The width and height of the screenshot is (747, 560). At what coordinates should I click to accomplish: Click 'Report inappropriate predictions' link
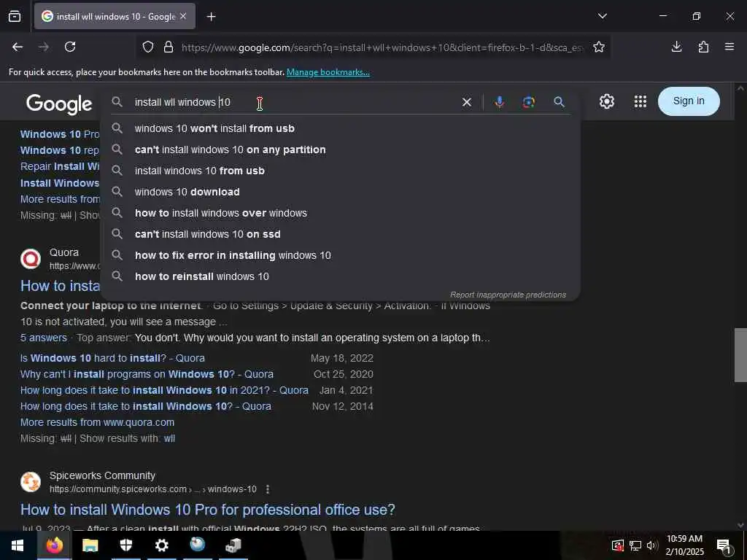coord(508,295)
